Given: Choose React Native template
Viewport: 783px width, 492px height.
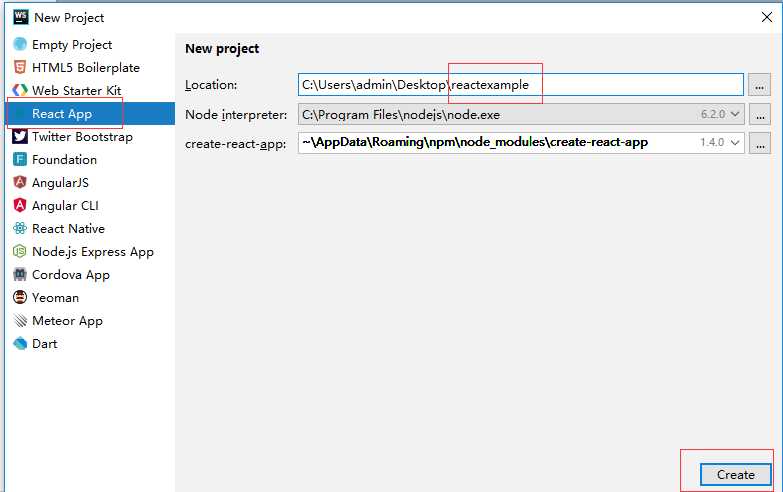Looking at the screenshot, I should coord(90,228).
